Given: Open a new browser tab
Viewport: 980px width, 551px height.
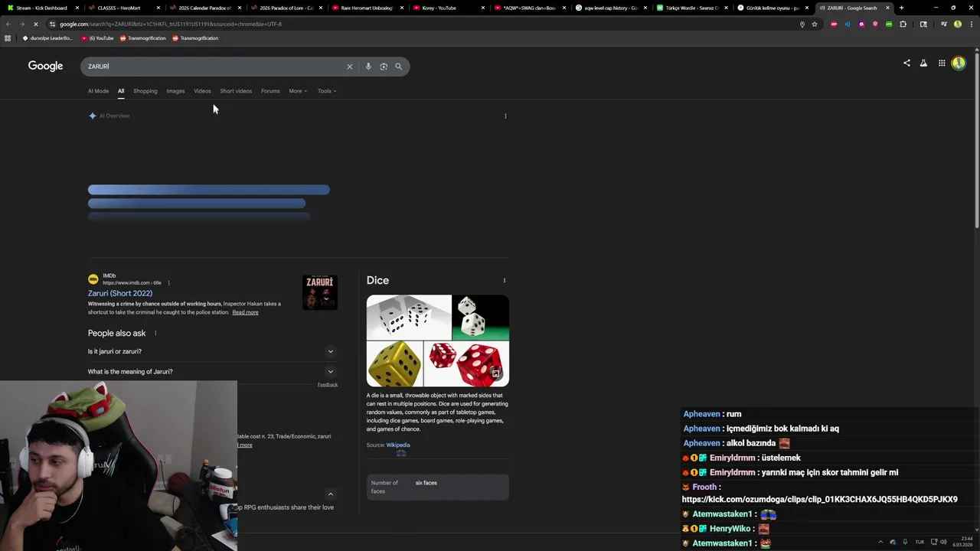Looking at the screenshot, I should pyautogui.click(x=901, y=8).
